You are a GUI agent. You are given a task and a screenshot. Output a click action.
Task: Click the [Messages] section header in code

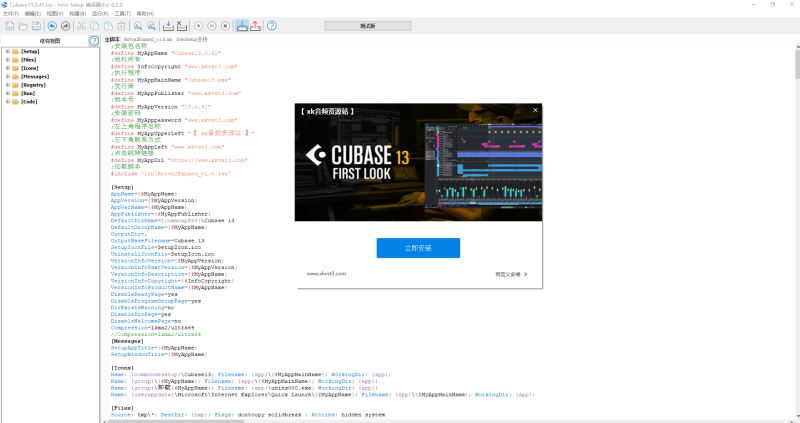(x=128, y=341)
